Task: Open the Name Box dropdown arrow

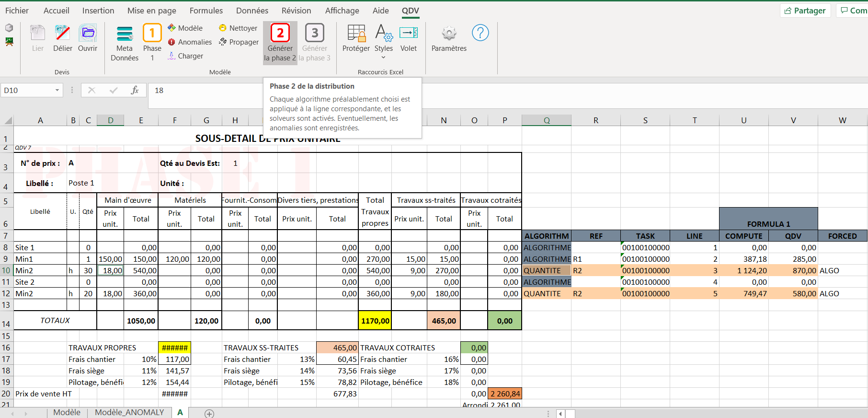Action: pyautogui.click(x=57, y=90)
